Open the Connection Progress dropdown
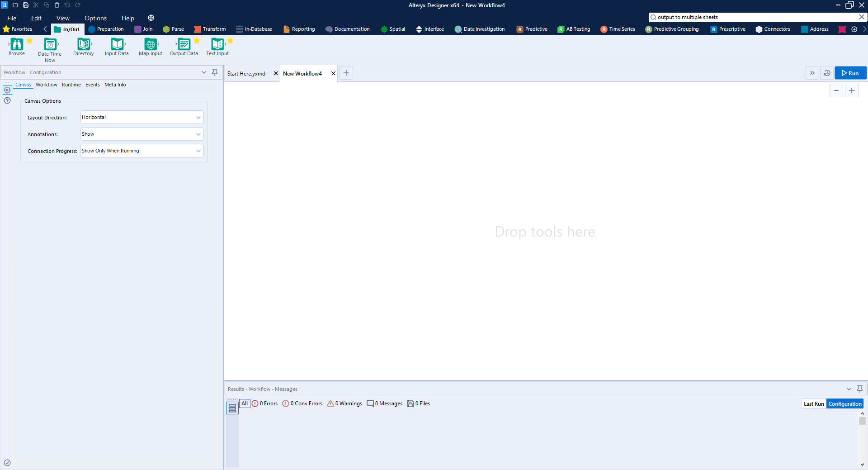 click(x=142, y=151)
